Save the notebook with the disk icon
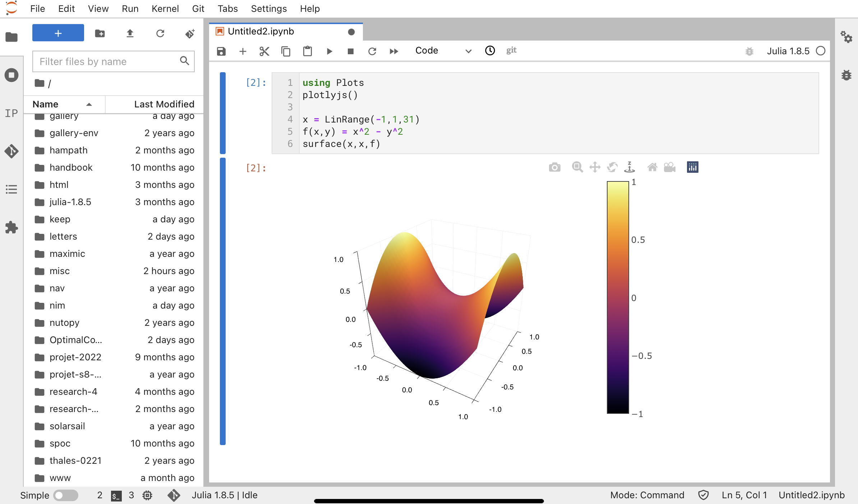The width and height of the screenshot is (858, 504). (221, 51)
